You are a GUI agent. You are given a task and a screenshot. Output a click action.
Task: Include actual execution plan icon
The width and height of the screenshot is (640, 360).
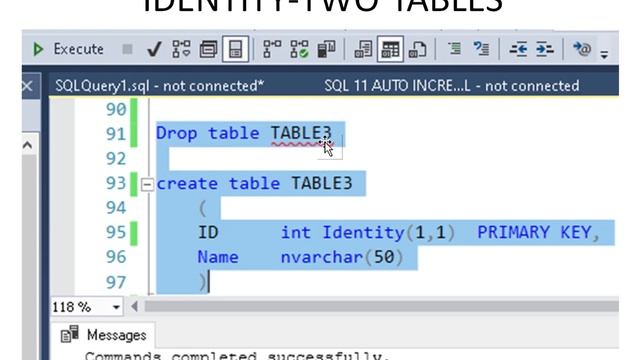click(x=272, y=49)
